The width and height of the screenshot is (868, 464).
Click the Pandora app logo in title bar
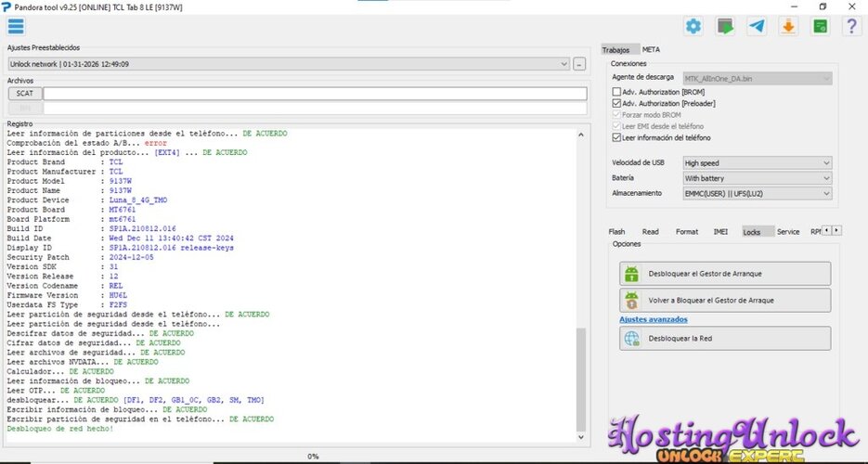[x=6, y=7]
